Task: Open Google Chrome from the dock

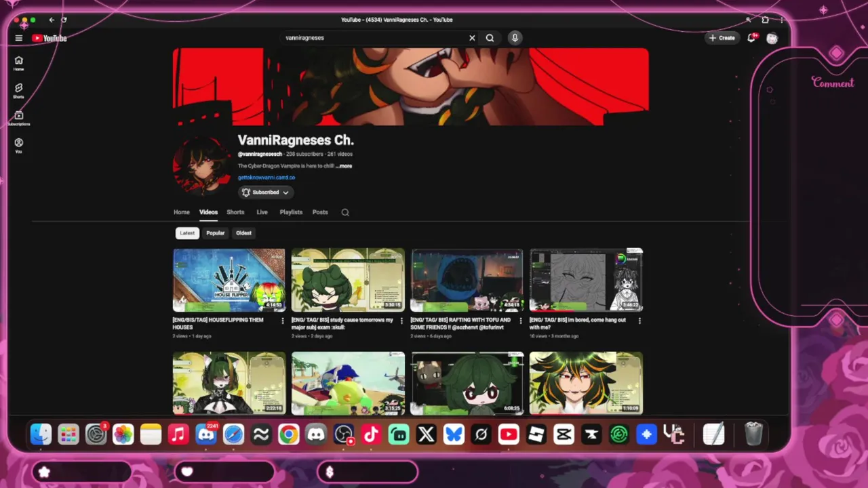Action: (288, 434)
